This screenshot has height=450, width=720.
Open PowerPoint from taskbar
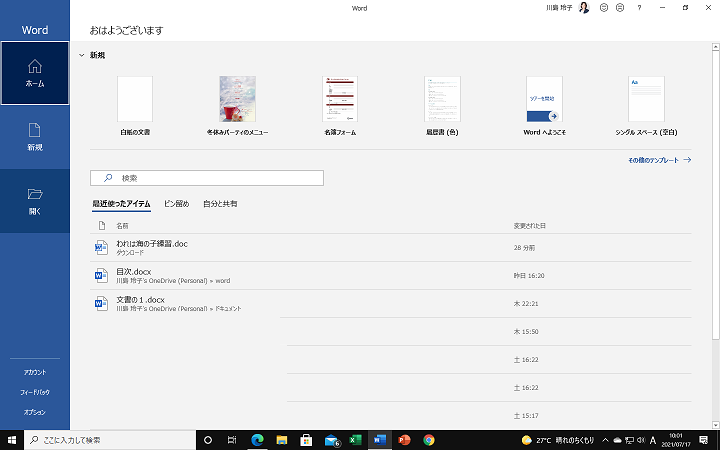coord(404,440)
